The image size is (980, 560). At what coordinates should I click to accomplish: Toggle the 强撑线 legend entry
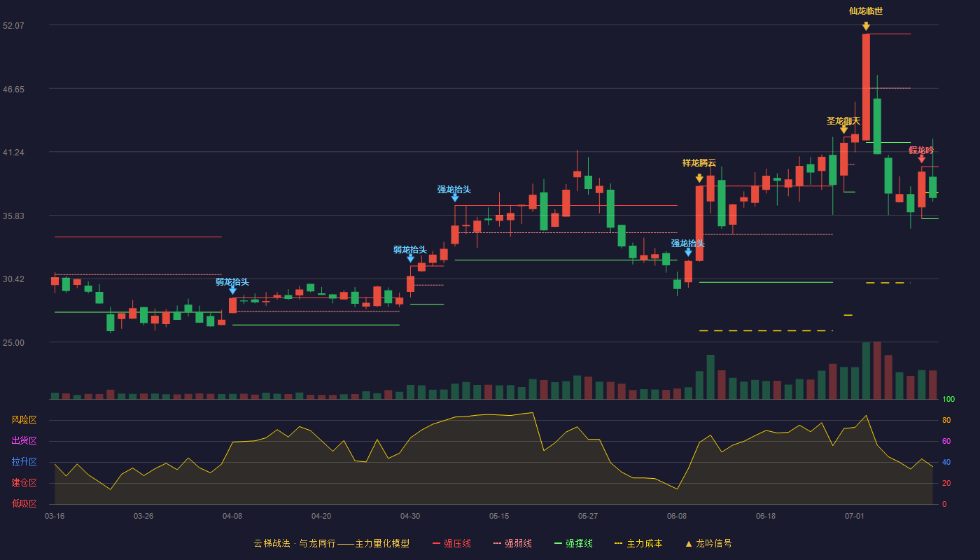click(573, 543)
